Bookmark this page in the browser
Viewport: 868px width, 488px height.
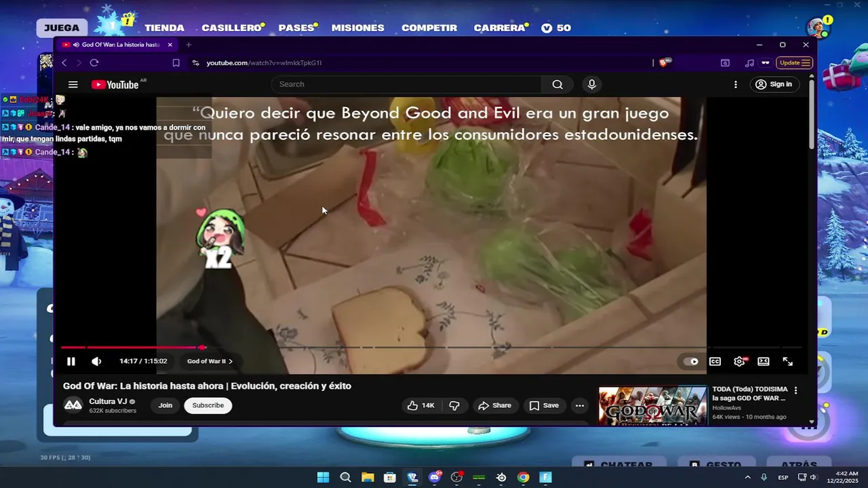(176, 63)
